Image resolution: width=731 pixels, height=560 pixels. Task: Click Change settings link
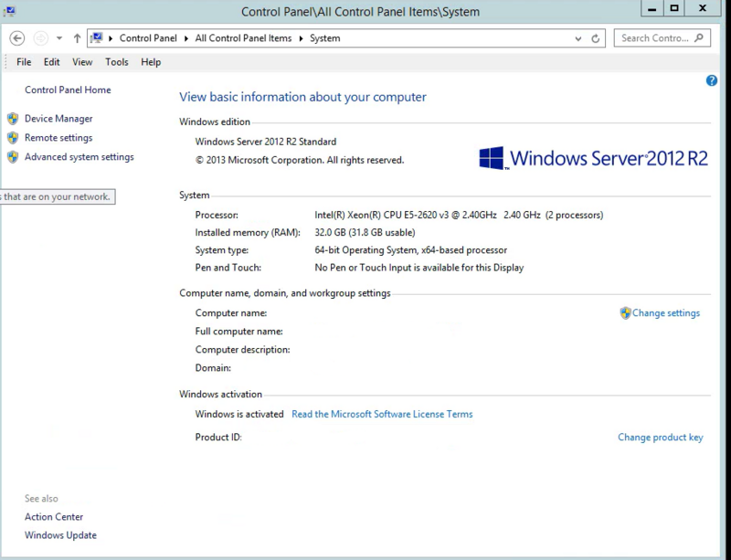(666, 313)
